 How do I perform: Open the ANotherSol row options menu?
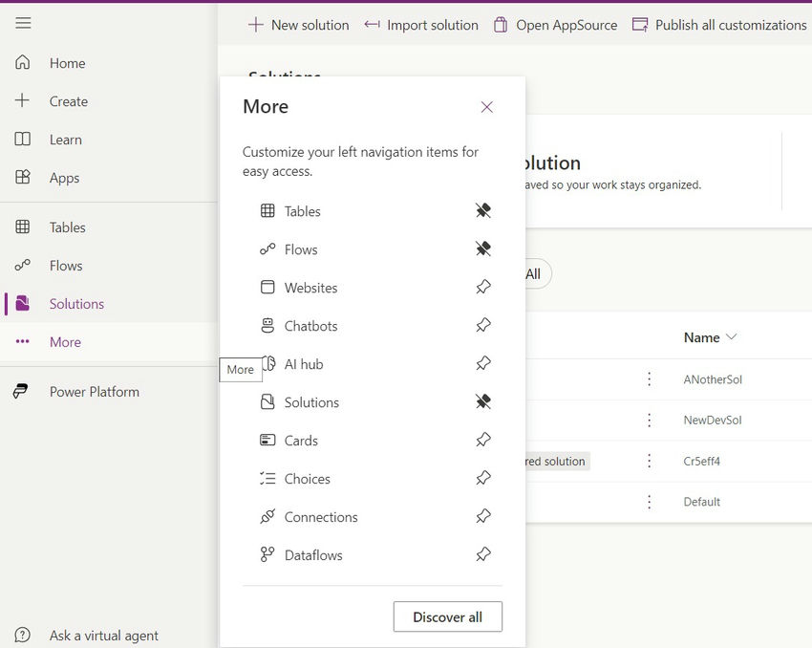650,379
